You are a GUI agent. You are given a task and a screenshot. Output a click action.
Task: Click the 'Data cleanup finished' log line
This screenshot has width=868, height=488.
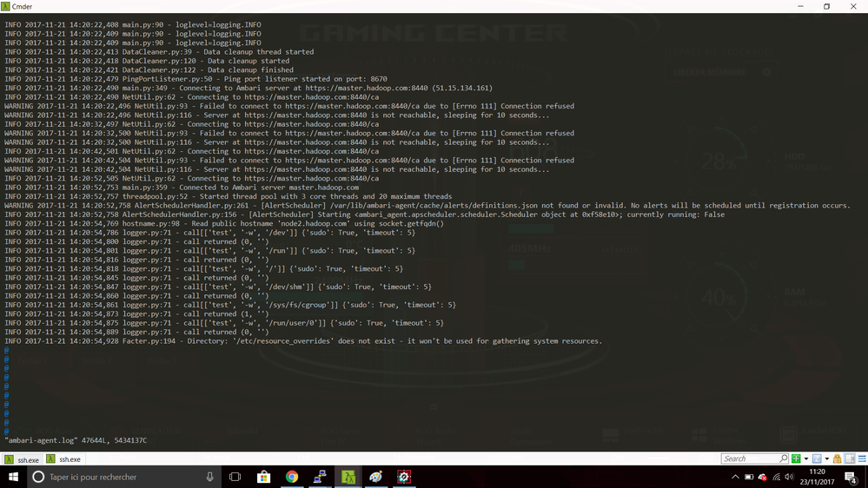pyautogui.click(x=149, y=70)
